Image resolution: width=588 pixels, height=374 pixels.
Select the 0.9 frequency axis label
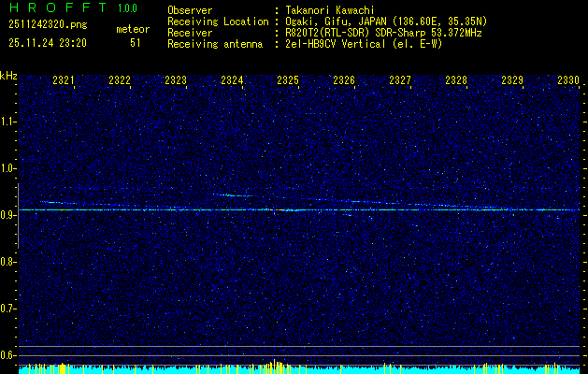[8, 214]
